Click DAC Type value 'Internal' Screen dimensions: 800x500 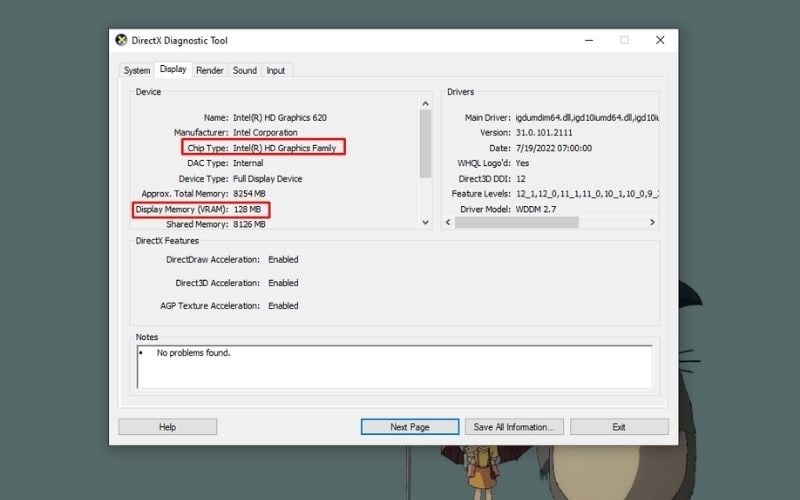[x=248, y=163]
